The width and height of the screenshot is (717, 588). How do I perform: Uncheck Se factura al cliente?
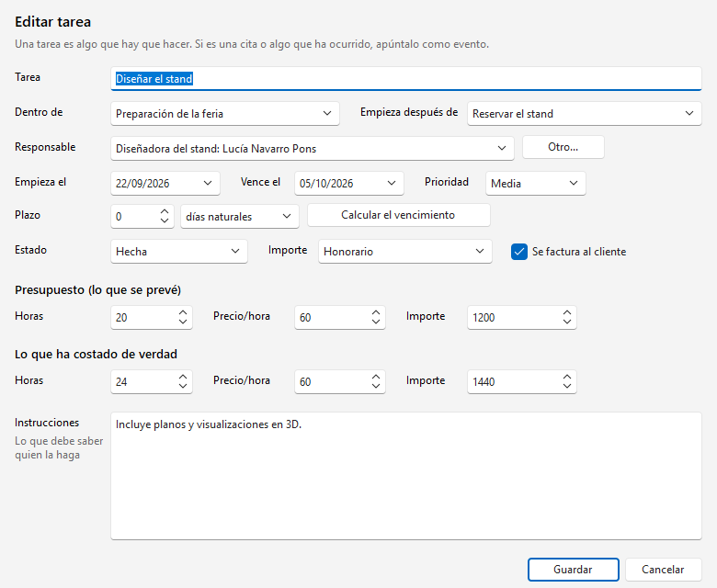(x=519, y=252)
